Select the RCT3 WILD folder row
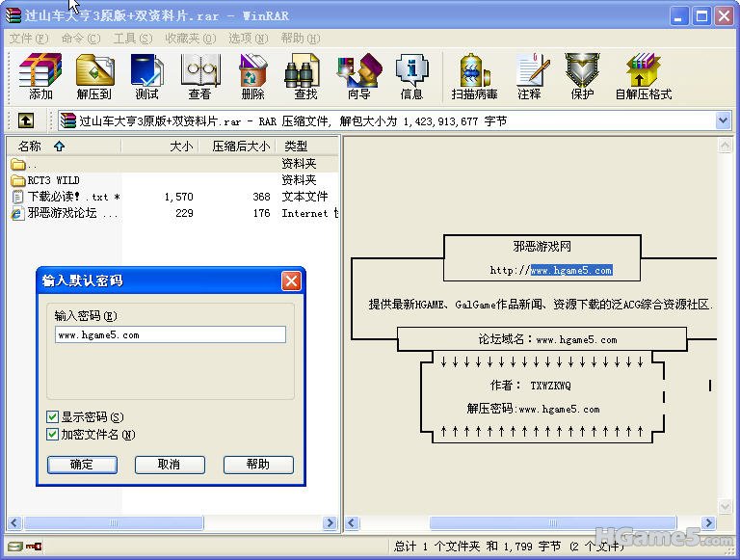This screenshot has height=560, width=740. click(x=173, y=180)
